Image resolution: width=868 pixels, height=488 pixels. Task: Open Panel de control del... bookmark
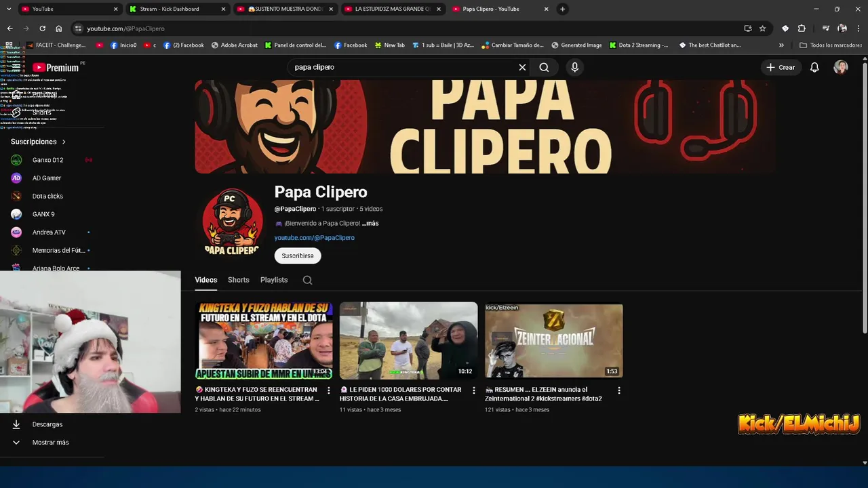296,45
